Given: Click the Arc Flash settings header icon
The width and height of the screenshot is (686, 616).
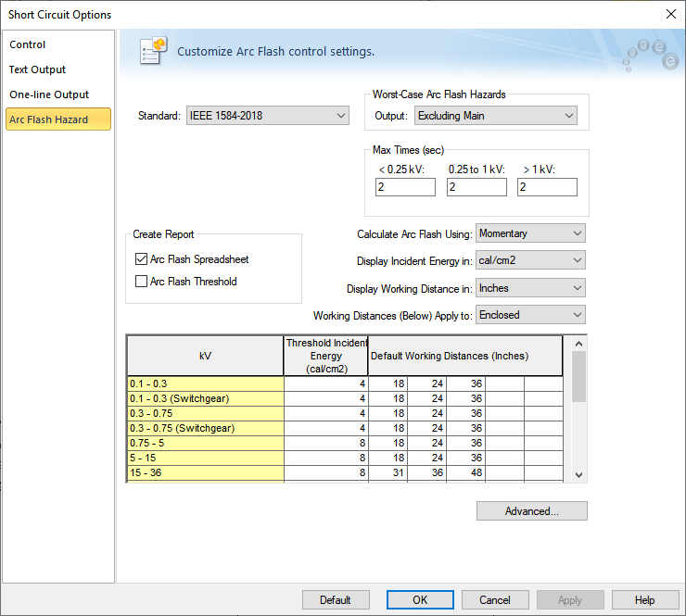Looking at the screenshot, I should 153,51.
